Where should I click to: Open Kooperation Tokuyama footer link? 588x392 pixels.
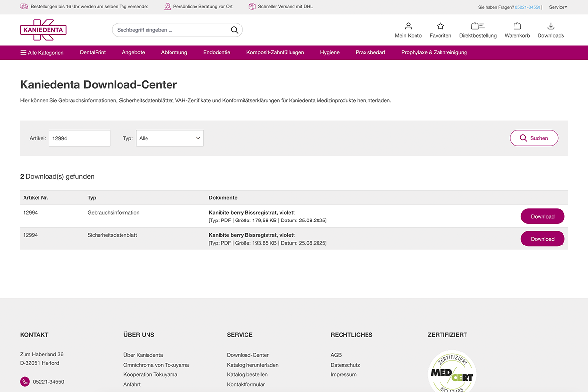pyautogui.click(x=150, y=374)
